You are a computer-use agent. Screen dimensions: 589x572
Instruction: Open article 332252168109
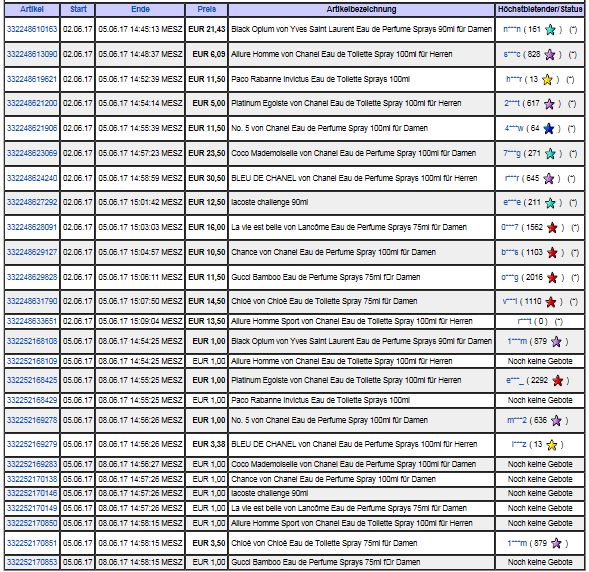tap(32, 361)
